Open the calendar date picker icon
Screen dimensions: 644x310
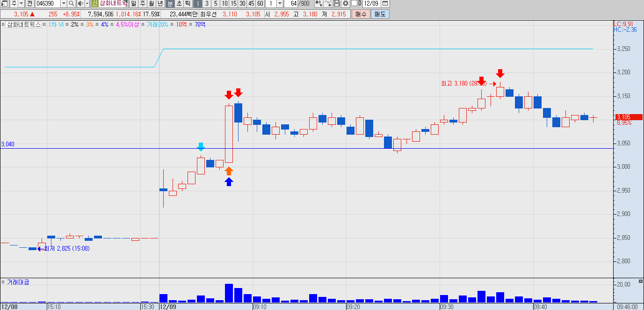385,3
